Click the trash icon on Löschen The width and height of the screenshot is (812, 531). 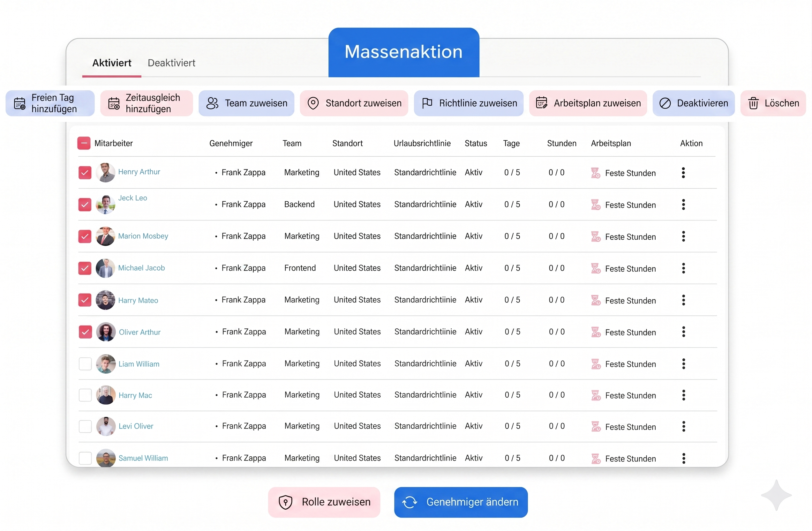753,103
